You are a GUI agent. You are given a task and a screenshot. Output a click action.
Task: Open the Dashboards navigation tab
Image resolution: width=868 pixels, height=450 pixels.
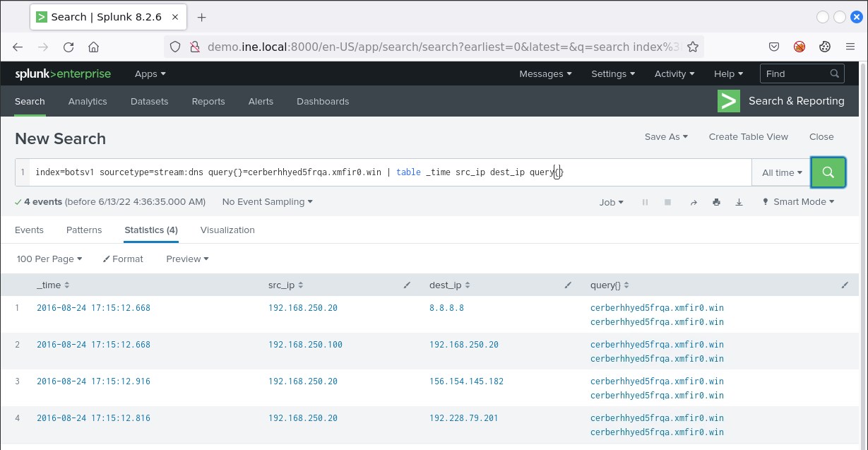pos(323,102)
